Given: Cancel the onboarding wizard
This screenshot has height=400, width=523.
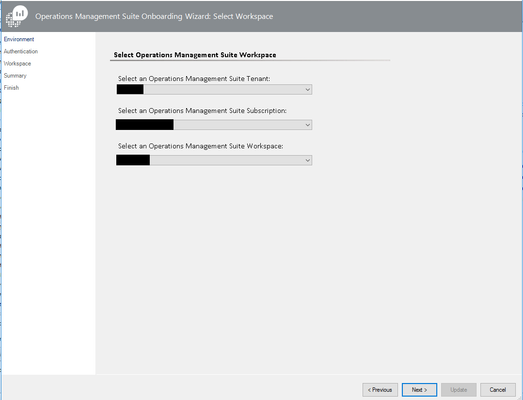Looking at the screenshot, I should pyautogui.click(x=498, y=390).
